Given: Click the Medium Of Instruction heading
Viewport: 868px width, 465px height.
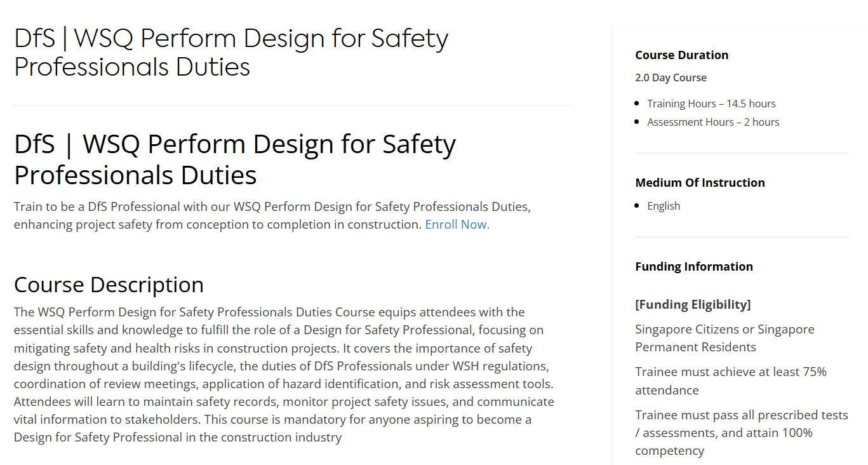Looking at the screenshot, I should pos(700,183).
